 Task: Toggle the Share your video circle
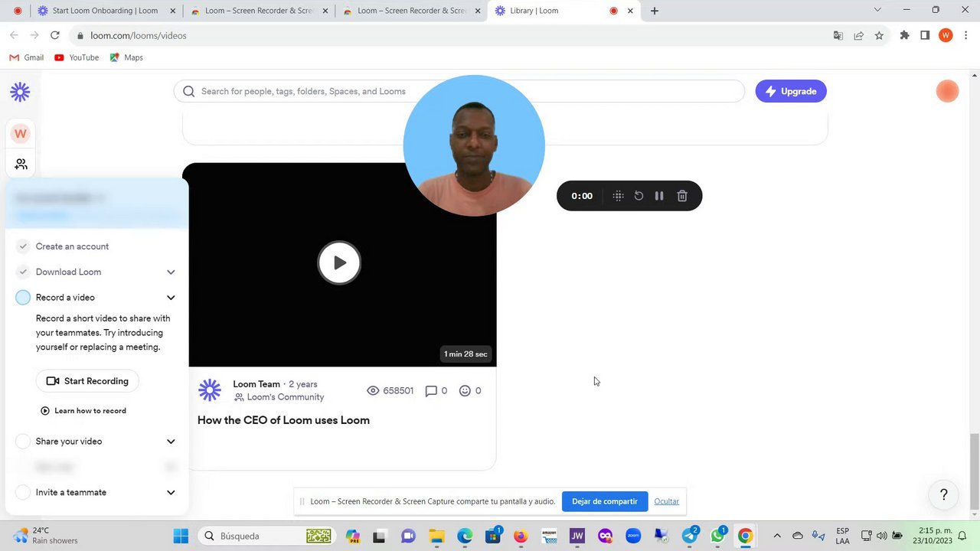point(23,442)
